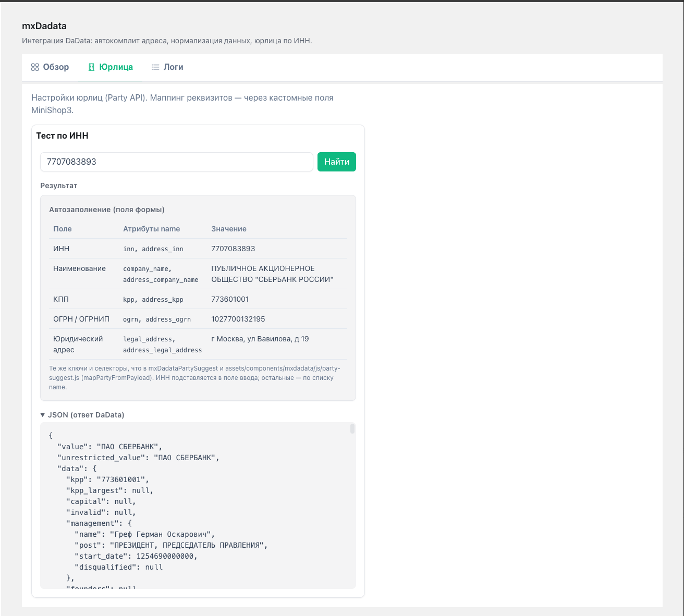This screenshot has height=616, width=684.
Task: Click the Греф Герман Оскарович JSON line
Action: (x=144, y=534)
